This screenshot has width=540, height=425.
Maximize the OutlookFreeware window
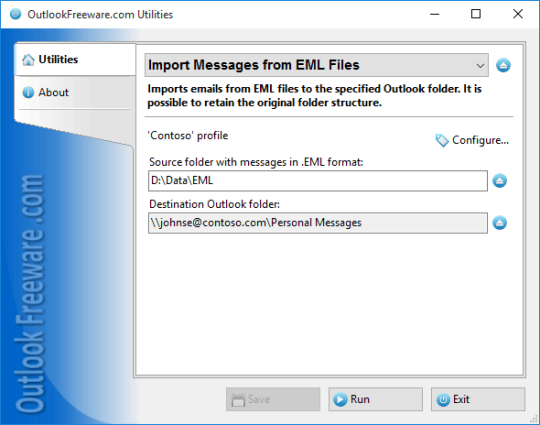(476, 14)
